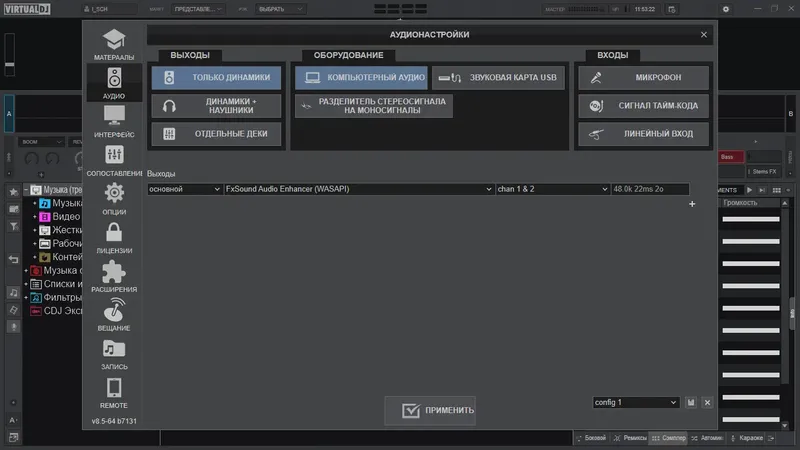Open the Remote phone section

pyautogui.click(x=114, y=393)
